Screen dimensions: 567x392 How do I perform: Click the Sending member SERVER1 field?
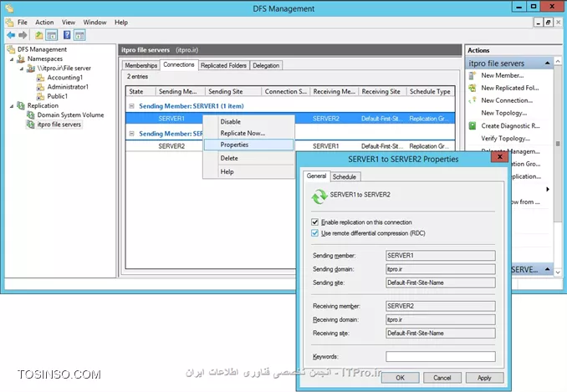point(441,256)
